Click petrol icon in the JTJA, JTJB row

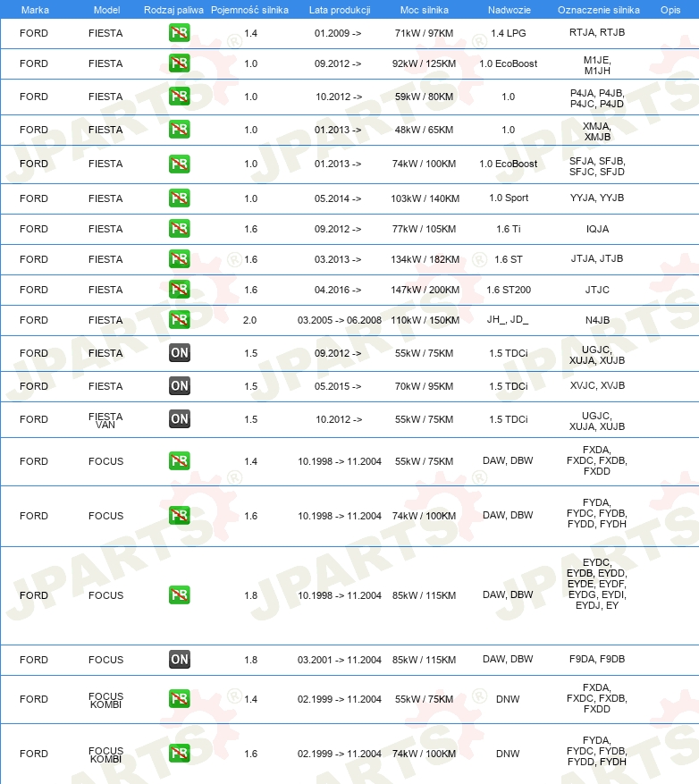pyautogui.click(x=180, y=259)
